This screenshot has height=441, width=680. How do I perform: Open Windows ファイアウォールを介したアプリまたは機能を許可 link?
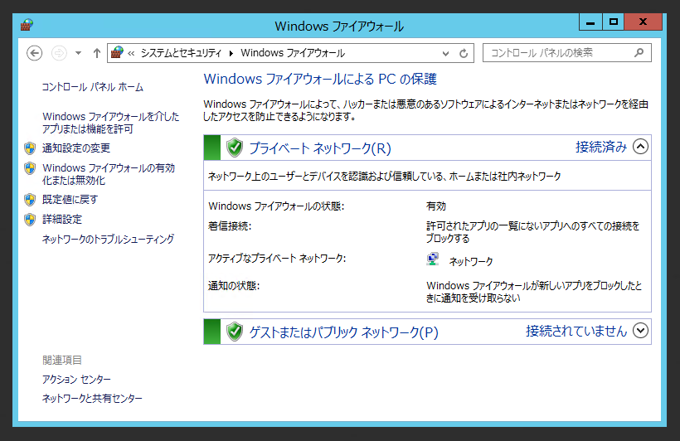[x=111, y=123]
